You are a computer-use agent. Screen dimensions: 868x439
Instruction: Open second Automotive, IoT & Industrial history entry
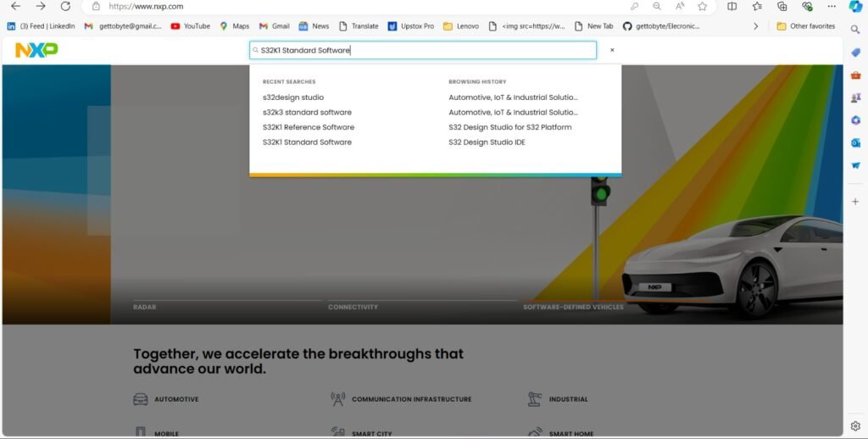[513, 113]
